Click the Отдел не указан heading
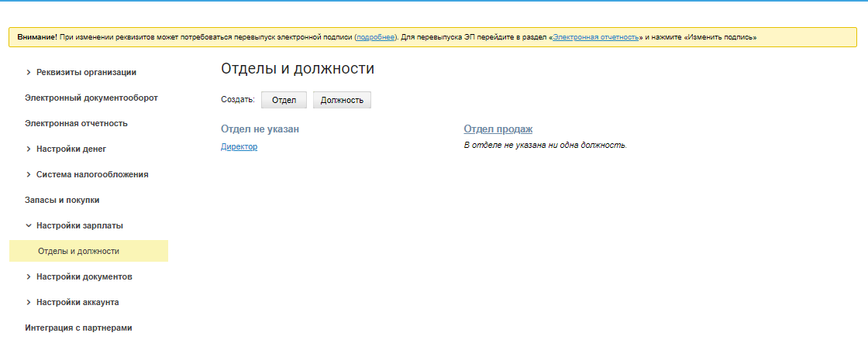The image size is (868, 350). click(260, 129)
